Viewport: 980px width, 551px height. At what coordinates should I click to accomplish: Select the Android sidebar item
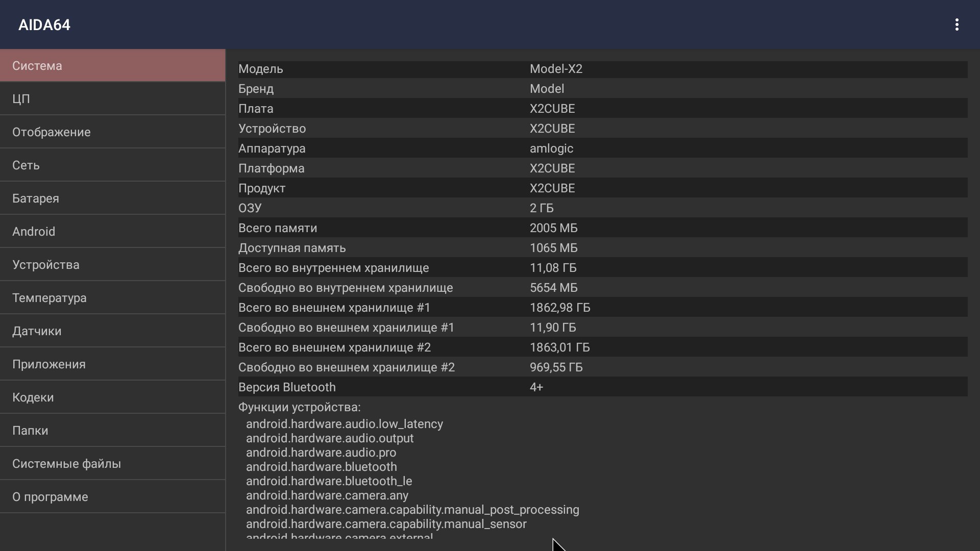(x=112, y=232)
